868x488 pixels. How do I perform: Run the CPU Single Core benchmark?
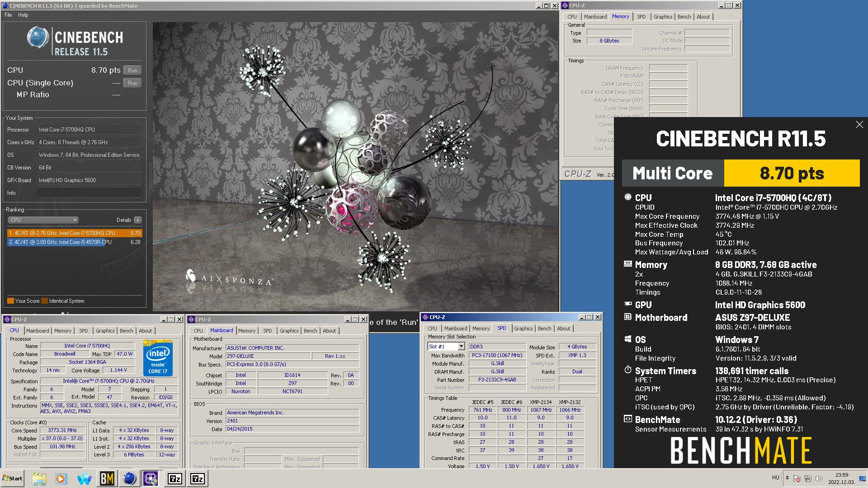tap(132, 83)
